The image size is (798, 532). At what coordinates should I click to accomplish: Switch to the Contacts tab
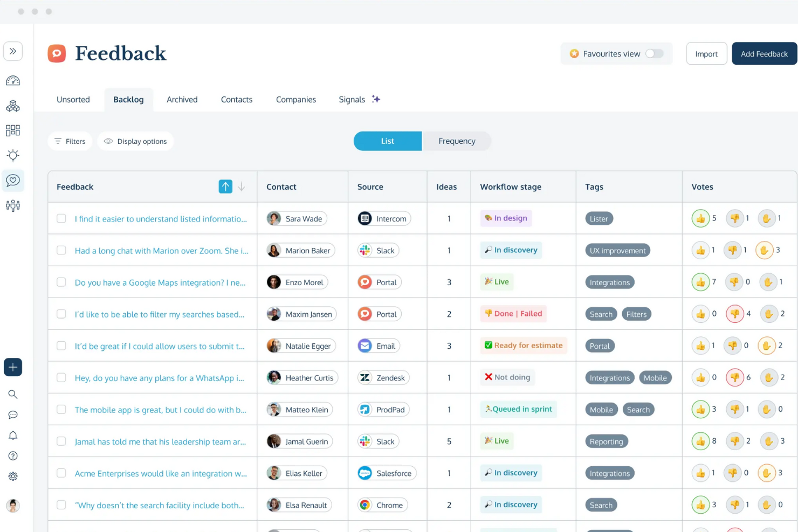click(237, 100)
